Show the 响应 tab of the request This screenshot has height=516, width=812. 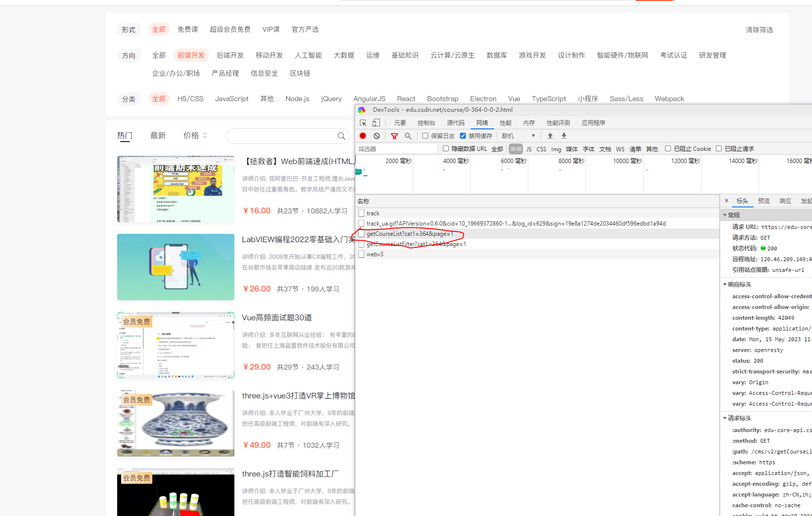point(785,201)
